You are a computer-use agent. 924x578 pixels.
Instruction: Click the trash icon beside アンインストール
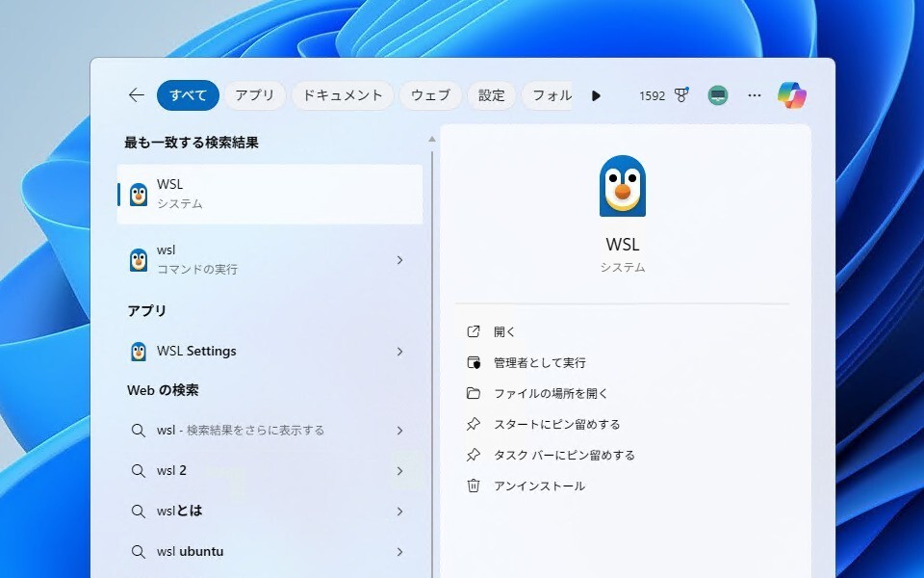[474, 486]
